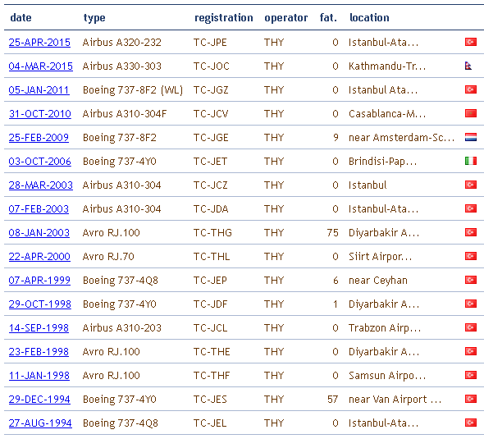This screenshot has width=484, height=448.
Task: Visit the 11-JAN-1998 entry
Action: [x=39, y=375]
